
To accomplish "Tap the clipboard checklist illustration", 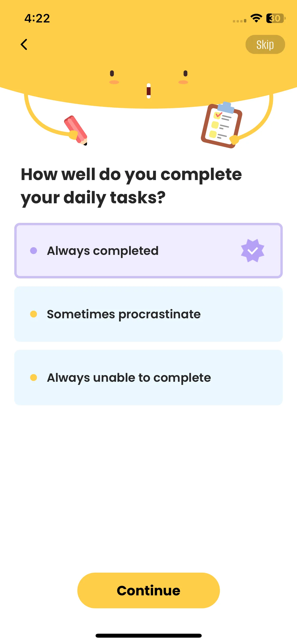I will coord(221,125).
